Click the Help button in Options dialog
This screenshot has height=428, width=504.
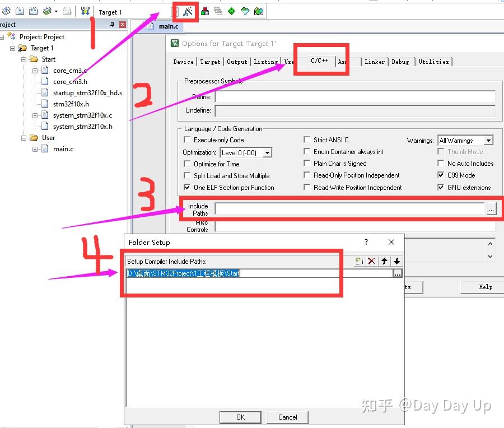pos(486,287)
